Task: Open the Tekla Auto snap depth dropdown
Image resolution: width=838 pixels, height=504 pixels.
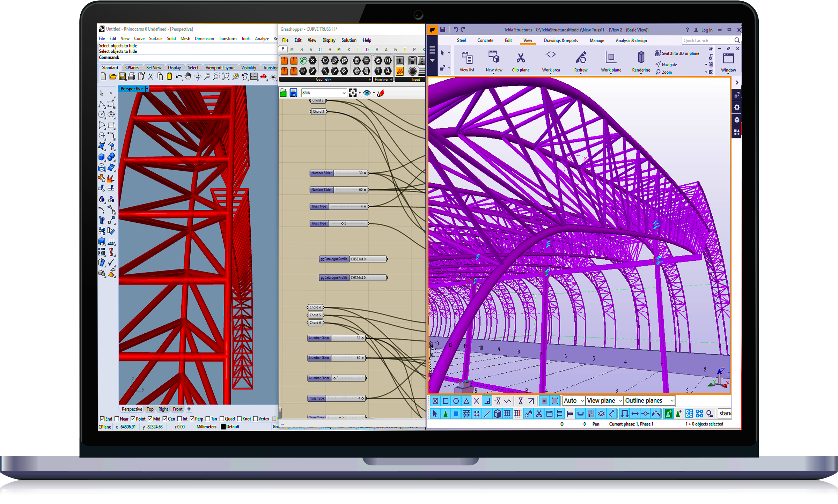Action: coord(582,401)
